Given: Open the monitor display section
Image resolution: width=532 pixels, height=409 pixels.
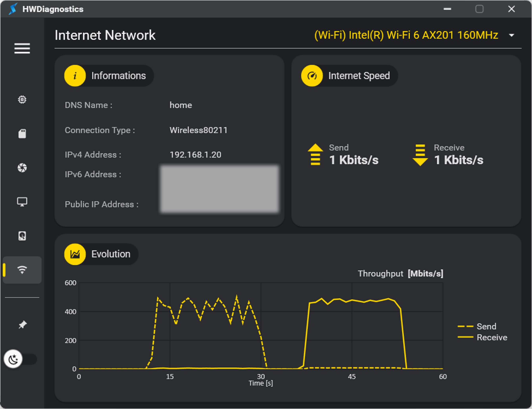Looking at the screenshot, I should [x=22, y=202].
